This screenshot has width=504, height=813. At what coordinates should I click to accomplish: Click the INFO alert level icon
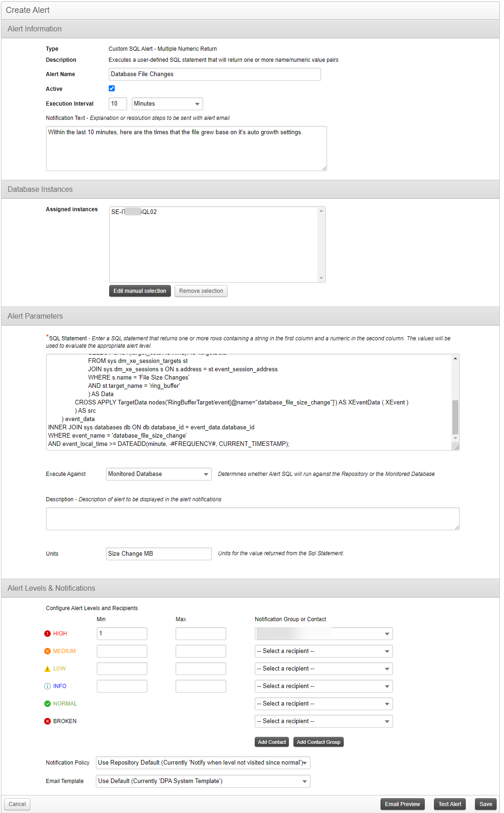click(x=47, y=686)
